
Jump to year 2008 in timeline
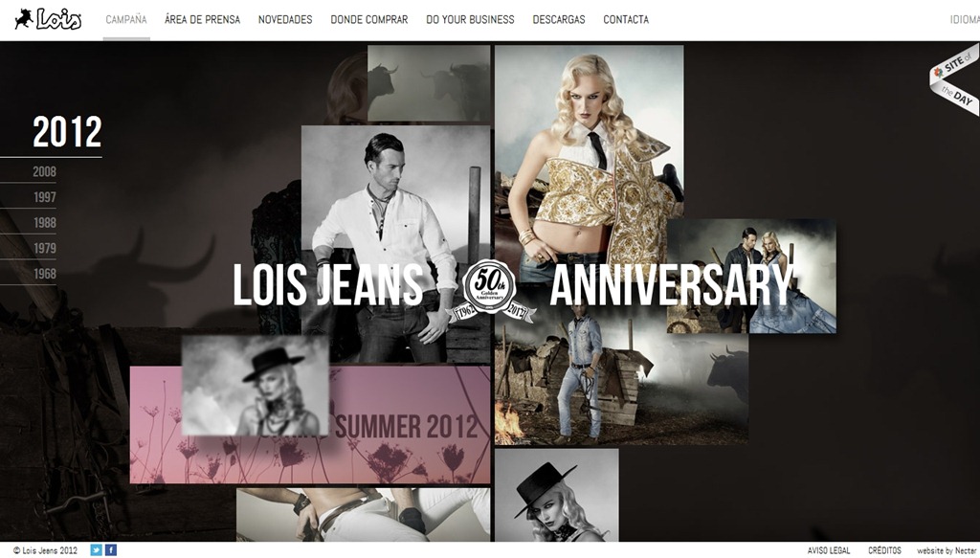click(44, 172)
